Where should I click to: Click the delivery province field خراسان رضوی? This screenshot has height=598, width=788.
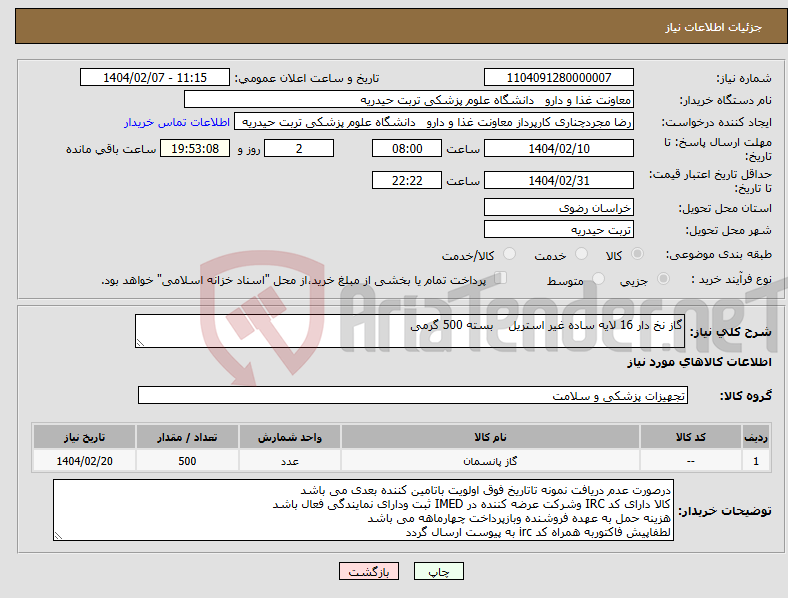pyautogui.click(x=558, y=208)
